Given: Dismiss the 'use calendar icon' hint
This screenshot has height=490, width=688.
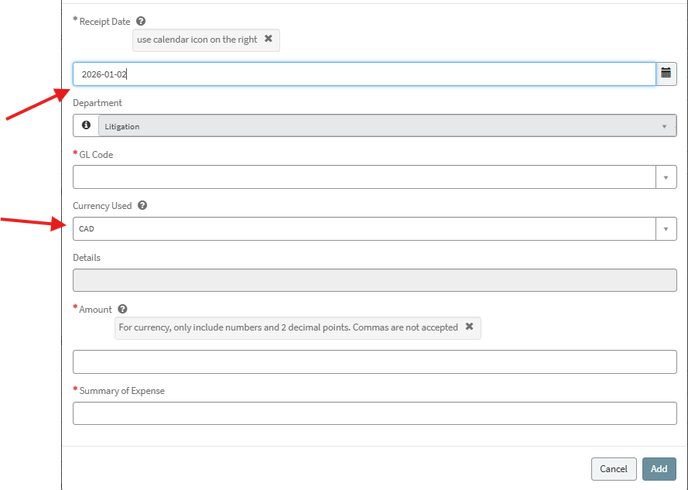Looking at the screenshot, I should (x=268, y=39).
